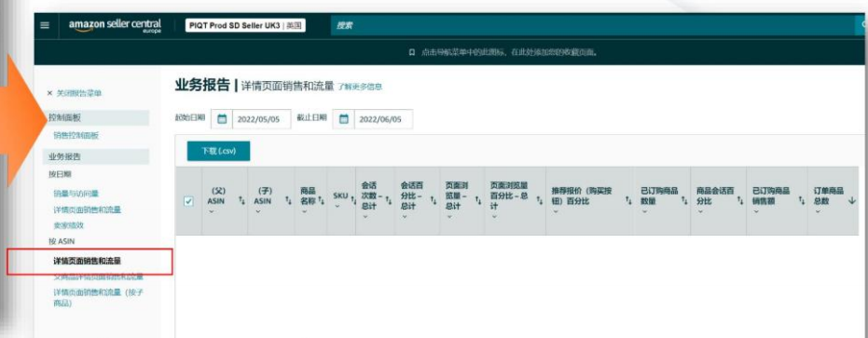Screen dimensions: 868x338
Task: Open the end date calendar icon
Action: point(344,119)
